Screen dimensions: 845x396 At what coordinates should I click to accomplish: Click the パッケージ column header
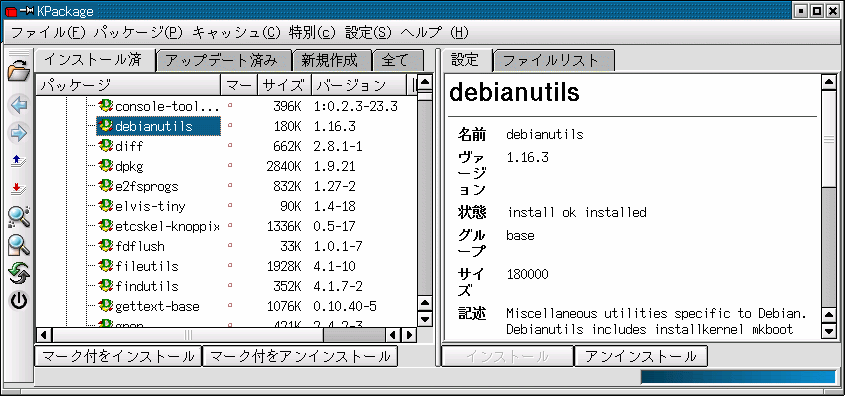[128, 85]
